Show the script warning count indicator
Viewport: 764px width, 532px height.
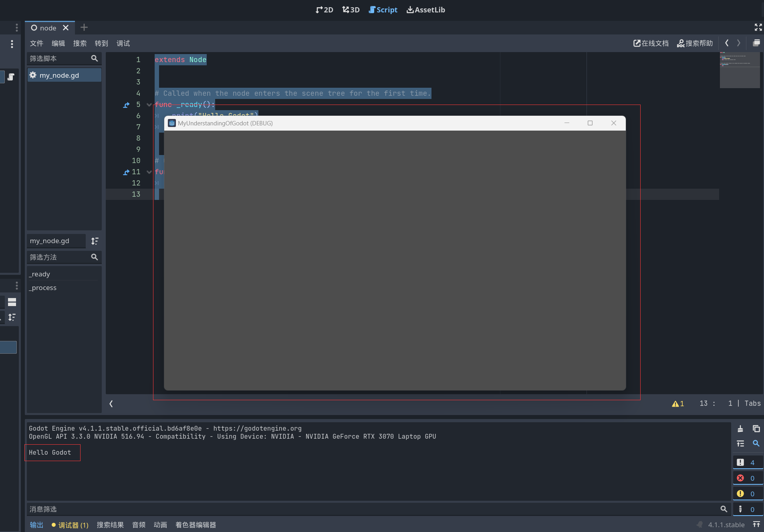click(x=678, y=404)
